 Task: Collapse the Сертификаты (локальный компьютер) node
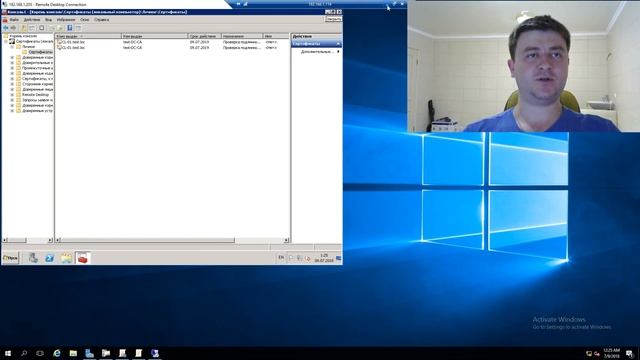(x=6, y=41)
